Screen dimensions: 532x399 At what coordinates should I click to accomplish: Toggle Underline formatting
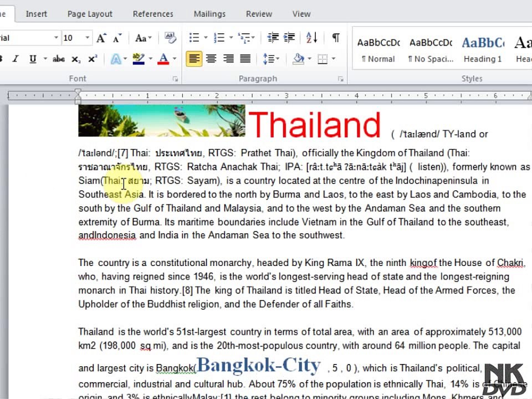(33, 59)
